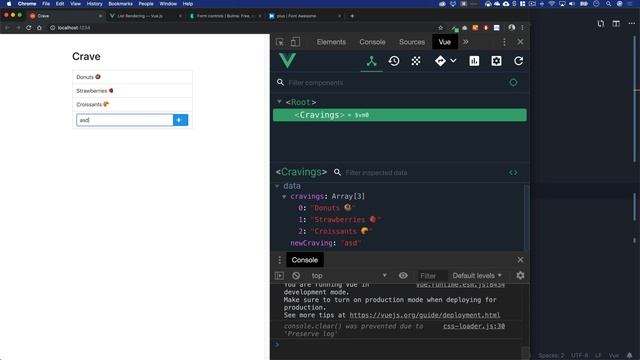Toggle the inspect element picker icon
640x360 pixels.
pos(280,42)
